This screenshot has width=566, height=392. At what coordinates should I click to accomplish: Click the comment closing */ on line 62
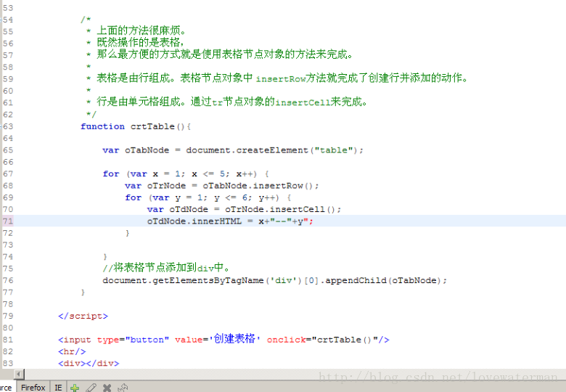point(91,115)
